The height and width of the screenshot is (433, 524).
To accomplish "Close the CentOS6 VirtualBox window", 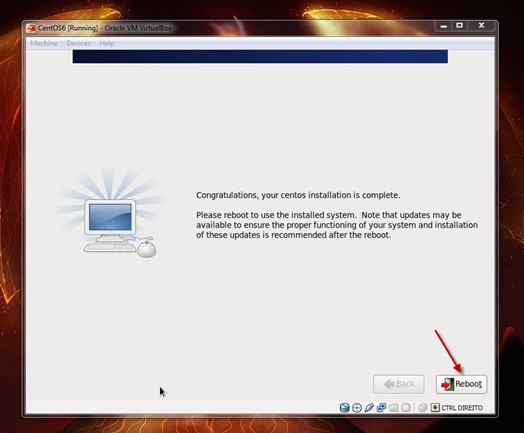I will (x=482, y=26).
